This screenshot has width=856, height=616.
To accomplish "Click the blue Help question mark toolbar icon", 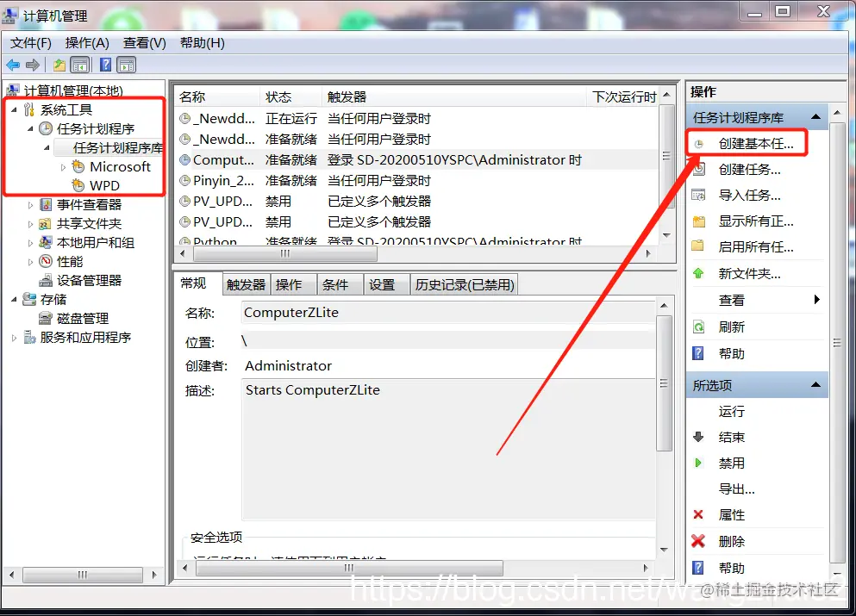I will (103, 65).
